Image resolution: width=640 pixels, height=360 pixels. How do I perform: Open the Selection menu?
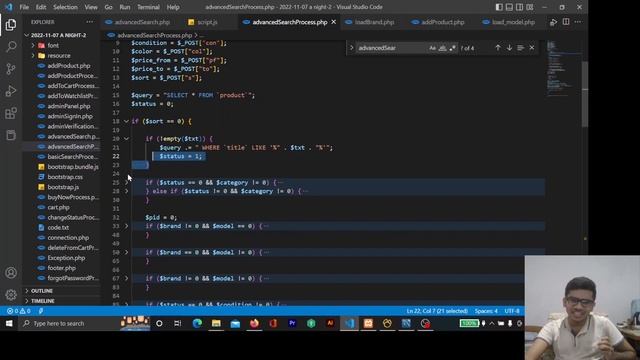click(65, 7)
